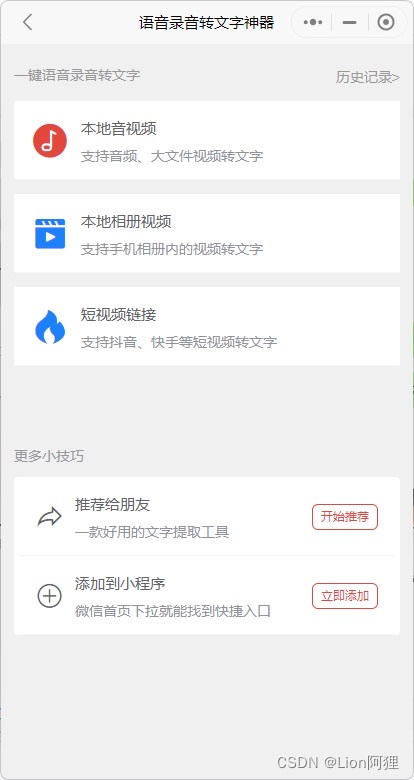Click the 支持手机相册内的视频转文字 description
Viewport: 414px width, 780px height.
pos(172,249)
